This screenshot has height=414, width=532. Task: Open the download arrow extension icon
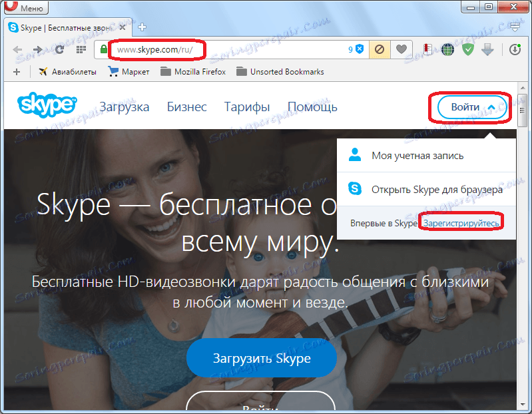[x=487, y=50]
